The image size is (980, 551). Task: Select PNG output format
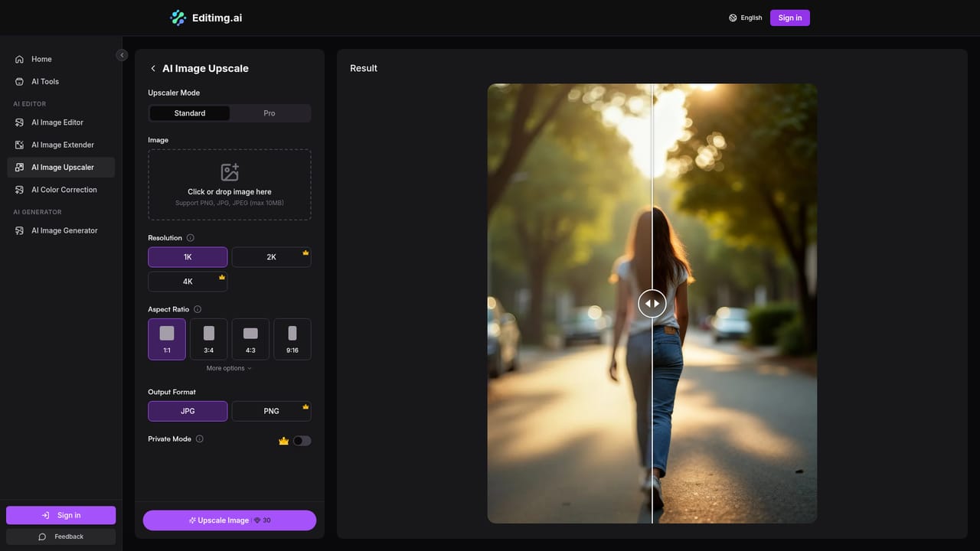[x=271, y=411]
